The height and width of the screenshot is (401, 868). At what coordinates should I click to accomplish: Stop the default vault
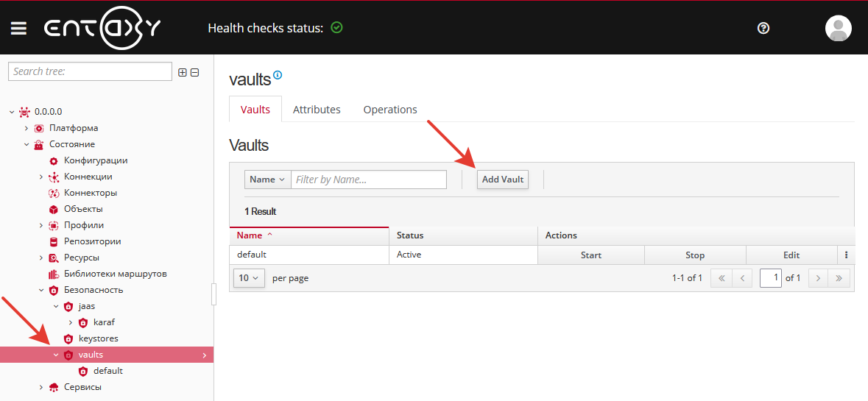[x=694, y=255]
